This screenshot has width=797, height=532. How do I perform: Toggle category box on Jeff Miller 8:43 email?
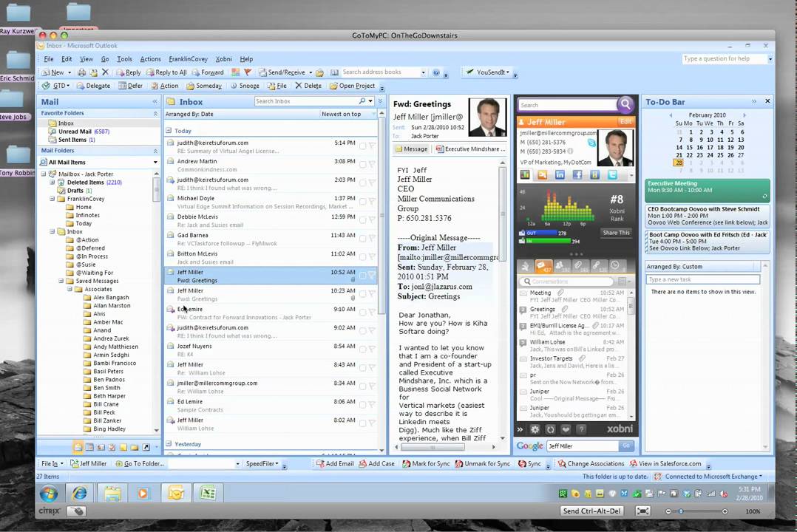(362, 367)
